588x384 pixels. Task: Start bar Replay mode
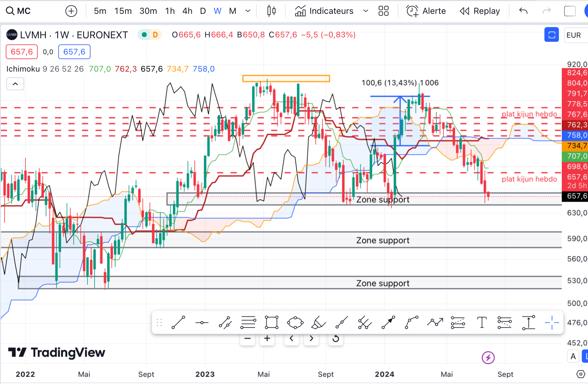point(480,11)
